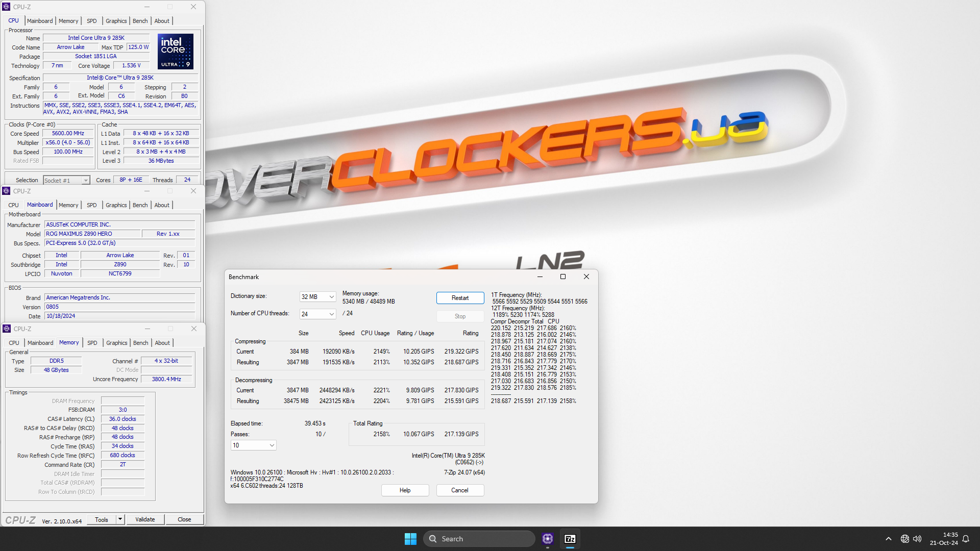Maximize the Benchmark window
980x551 pixels.
(x=563, y=277)
